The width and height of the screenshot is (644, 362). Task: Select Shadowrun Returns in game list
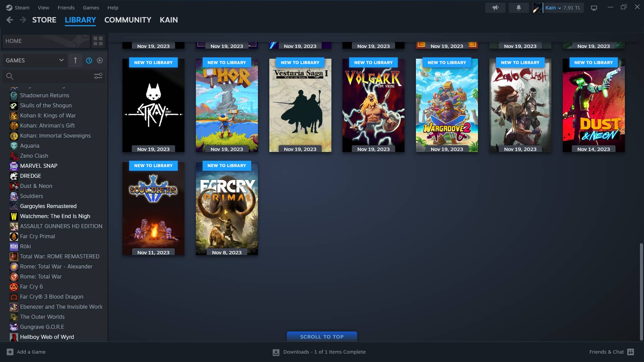(x=45, y=95)
